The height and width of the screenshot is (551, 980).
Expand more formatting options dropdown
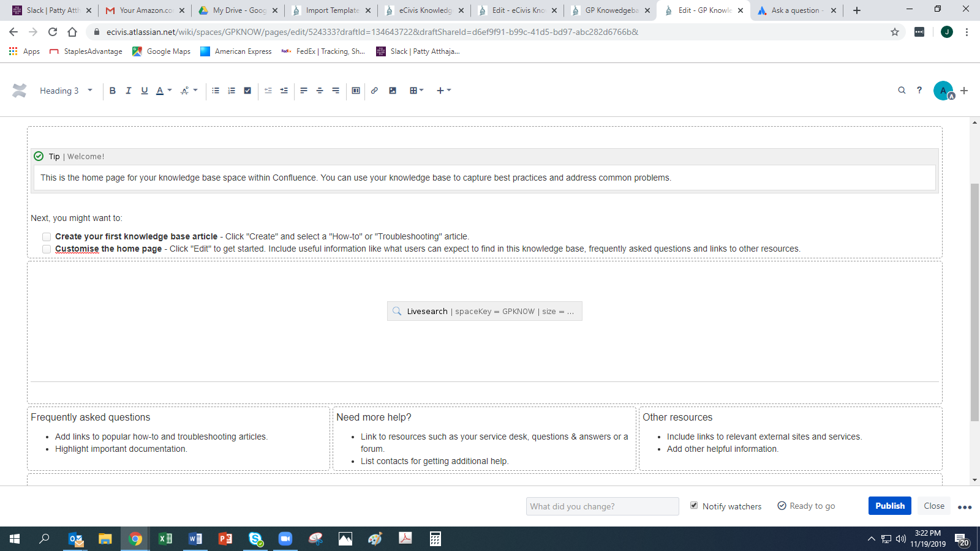click(189, 91)
